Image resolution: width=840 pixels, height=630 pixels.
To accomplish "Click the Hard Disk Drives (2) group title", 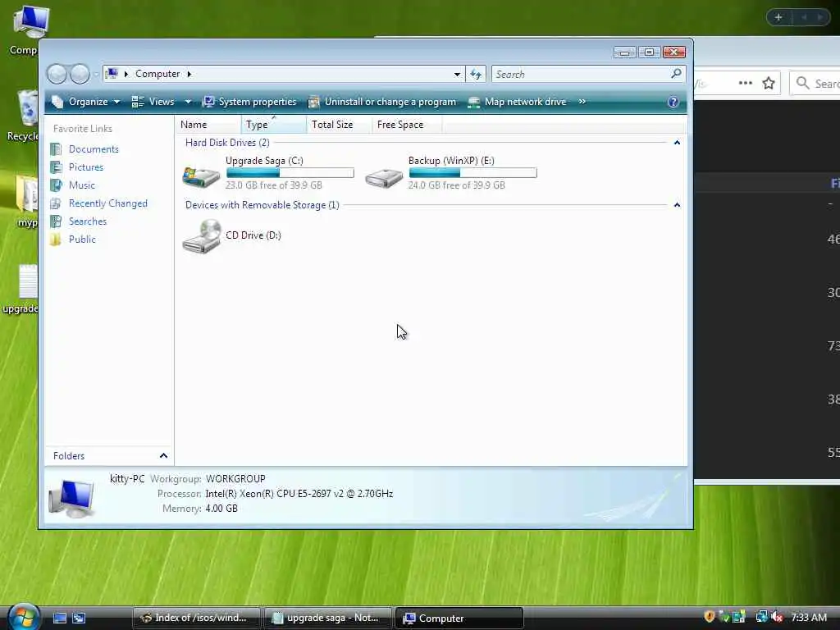I will coord(227,143).
